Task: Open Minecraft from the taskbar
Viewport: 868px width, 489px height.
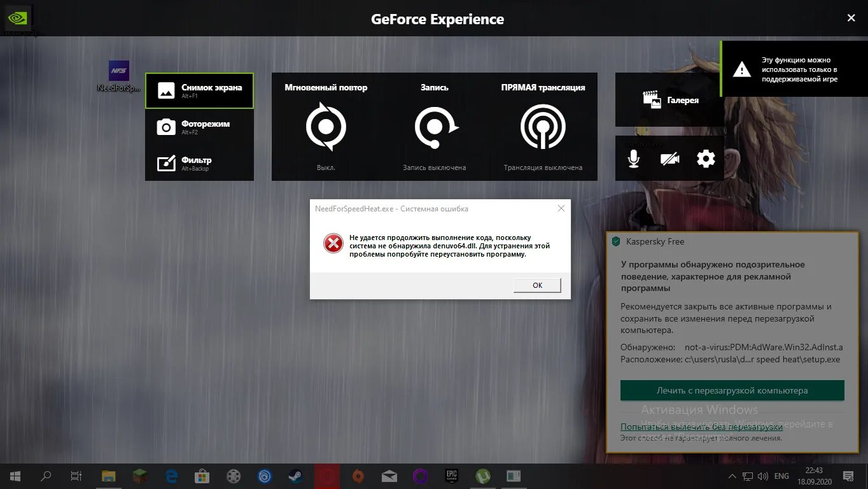Action: pyautogui.click(x=140, y=476)
